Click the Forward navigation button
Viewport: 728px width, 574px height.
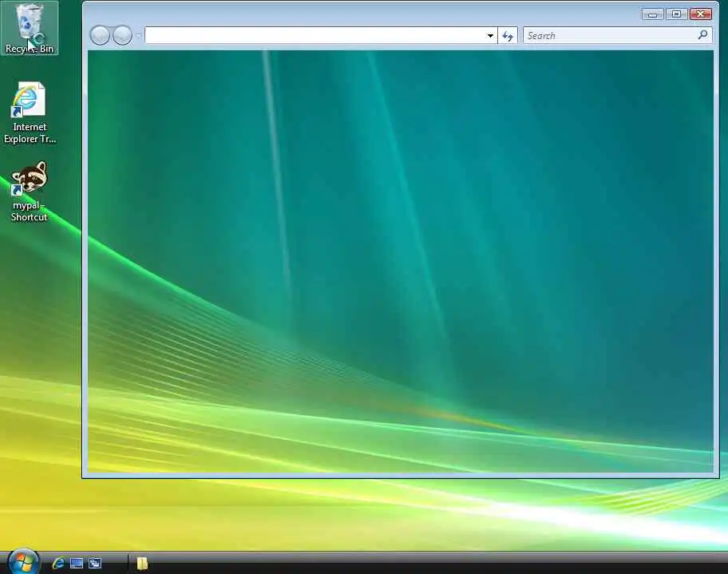point(123,35)
